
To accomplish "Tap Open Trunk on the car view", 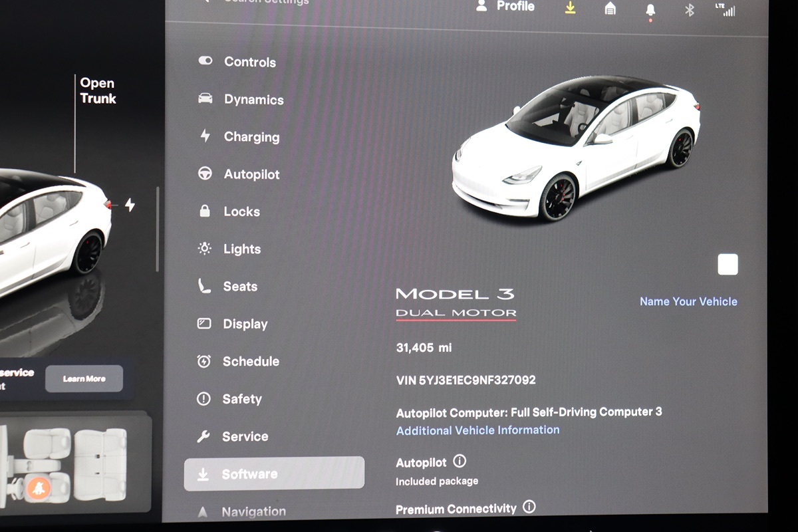I will (x=98, y=91).
